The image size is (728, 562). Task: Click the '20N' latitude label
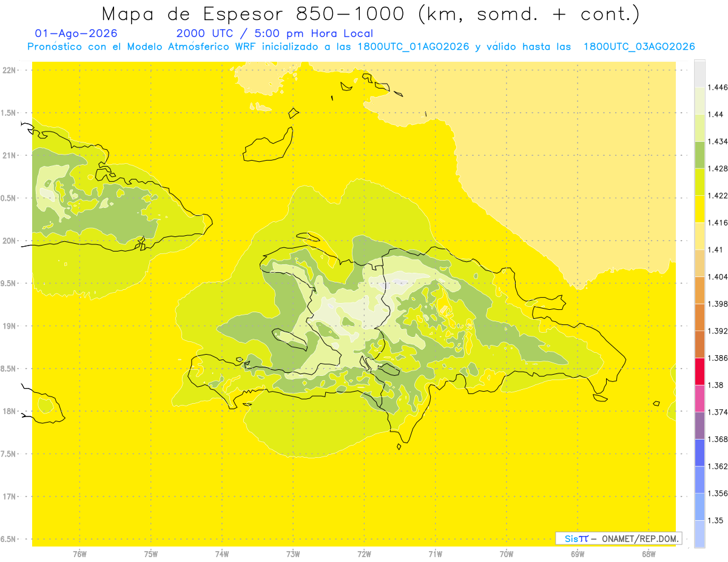[9, 241]
